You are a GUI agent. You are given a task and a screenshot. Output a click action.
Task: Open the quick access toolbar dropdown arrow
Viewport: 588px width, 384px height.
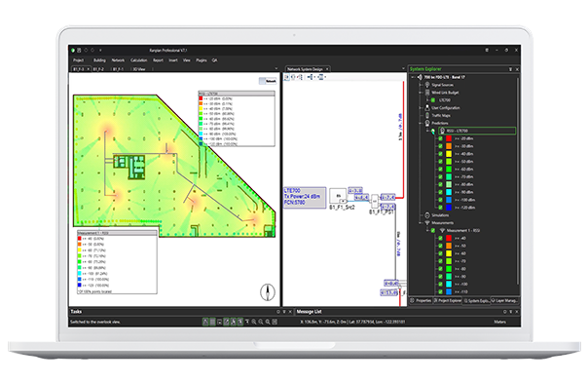(x=100, y=50)
